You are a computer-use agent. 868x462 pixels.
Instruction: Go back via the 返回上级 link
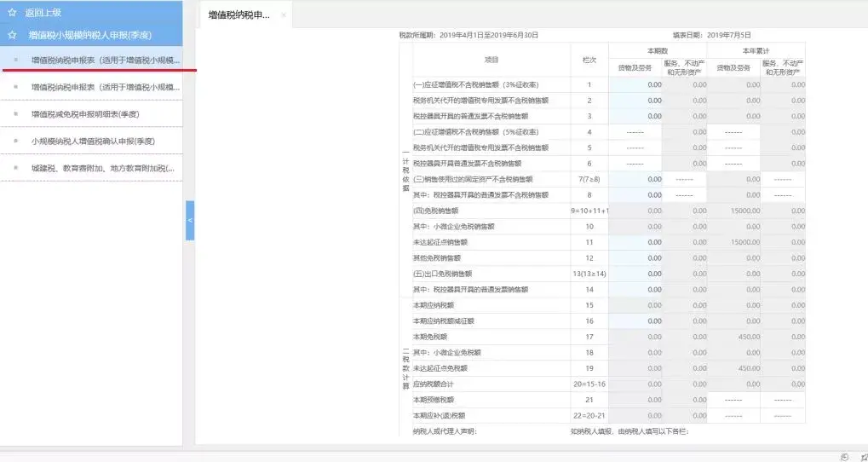tap(43, 13)
